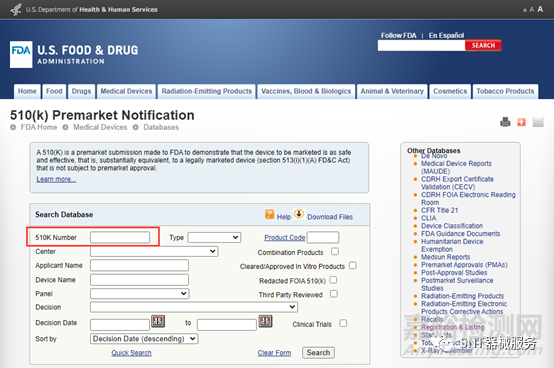Click the red SEARCH button in header
554x368 pixels.
pos(483,45)
